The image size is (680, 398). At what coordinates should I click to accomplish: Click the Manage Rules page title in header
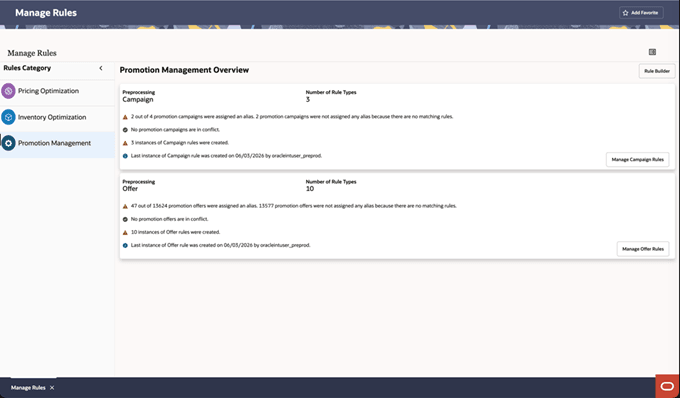pyautogui.click(x=46, y=13)
